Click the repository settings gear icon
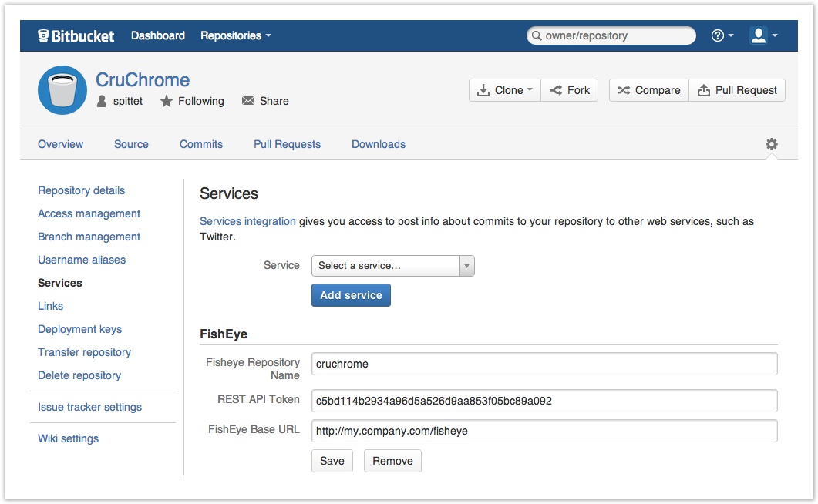Image resolution: width=818 pixels, height=504 pixels. coord(771,144)
